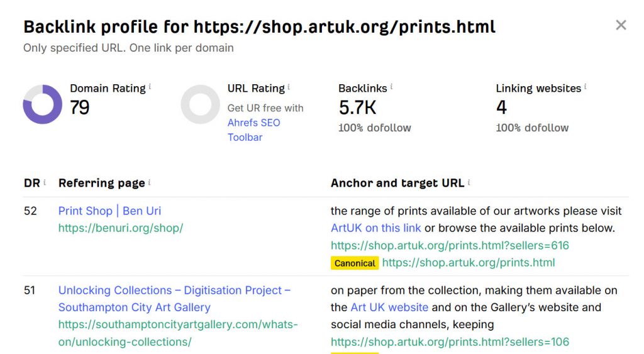Click the Backlinks count 5.7K
Screen dimensions: 644x354
(x=357, y=108)
